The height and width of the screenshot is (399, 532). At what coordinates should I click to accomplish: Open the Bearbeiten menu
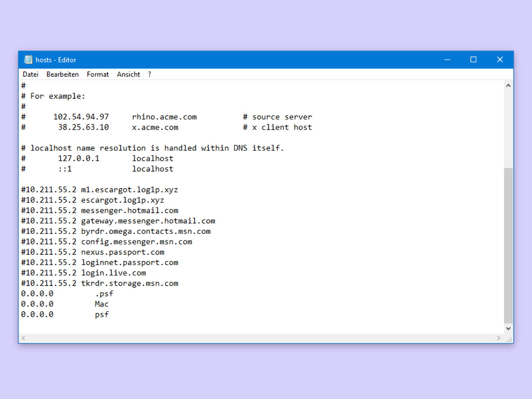click(x=63, y=74)
